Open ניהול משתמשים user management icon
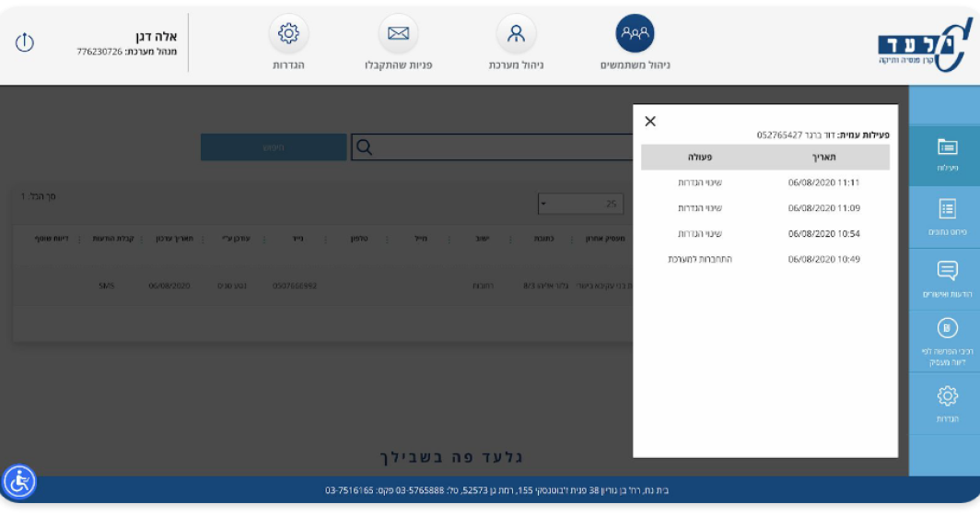The width and height of the screenshot is (980, 516). pyautogui.click(x=635, y=34)
